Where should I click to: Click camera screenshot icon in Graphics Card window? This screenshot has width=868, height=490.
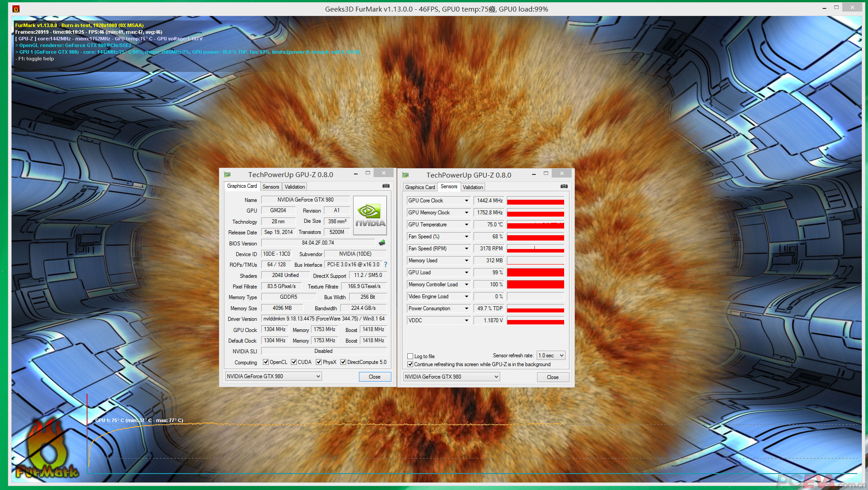click(386, 186)
